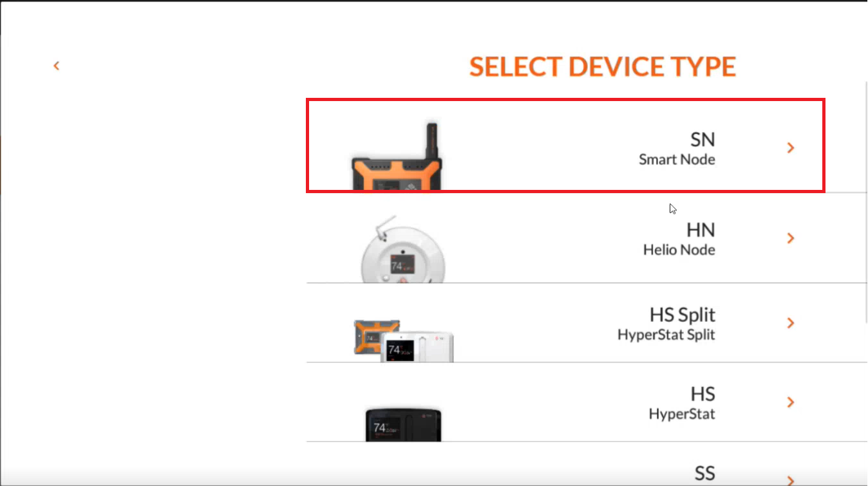Select the HS device label
The width and height of the screenshot is (868, 486).
(703, 394)
